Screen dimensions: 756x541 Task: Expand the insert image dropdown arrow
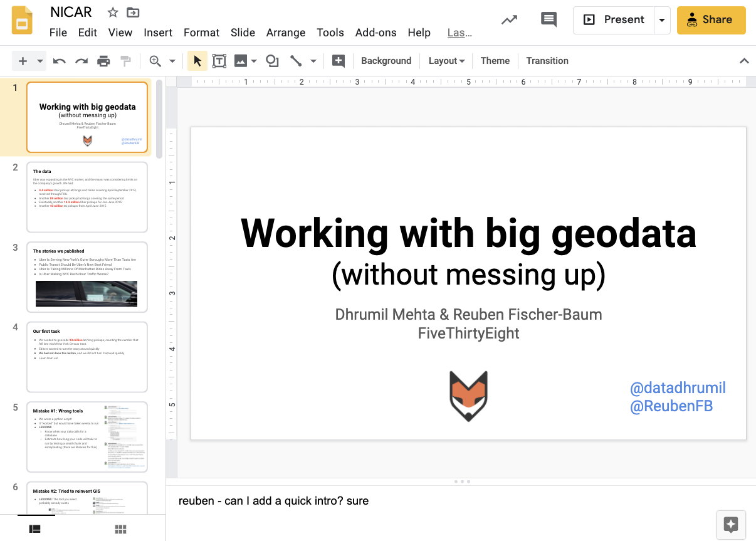coord(254,61)
